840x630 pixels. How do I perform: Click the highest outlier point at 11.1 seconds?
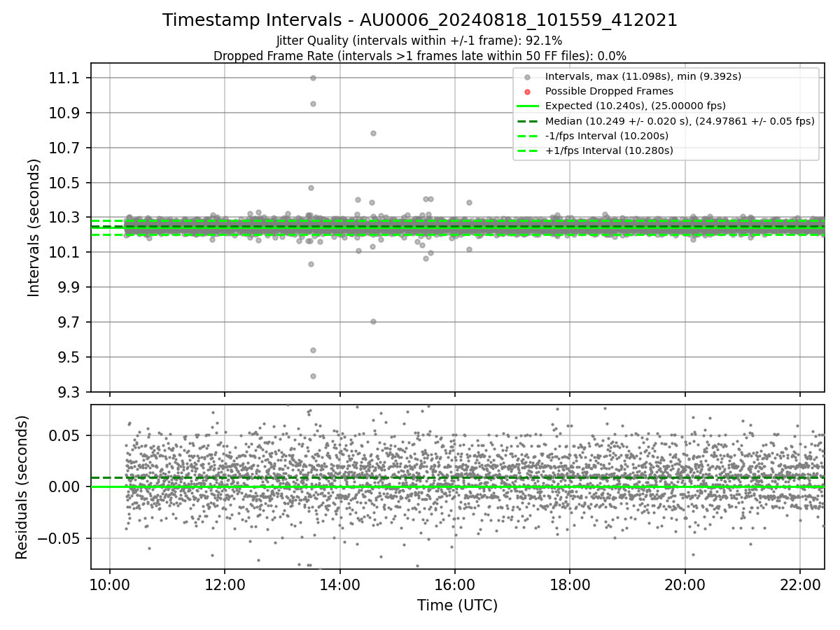(313, 78)
